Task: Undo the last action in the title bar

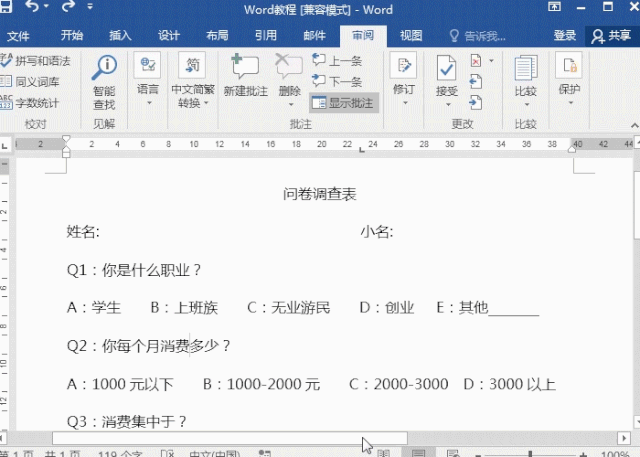Action: click(x=31, y=6)
